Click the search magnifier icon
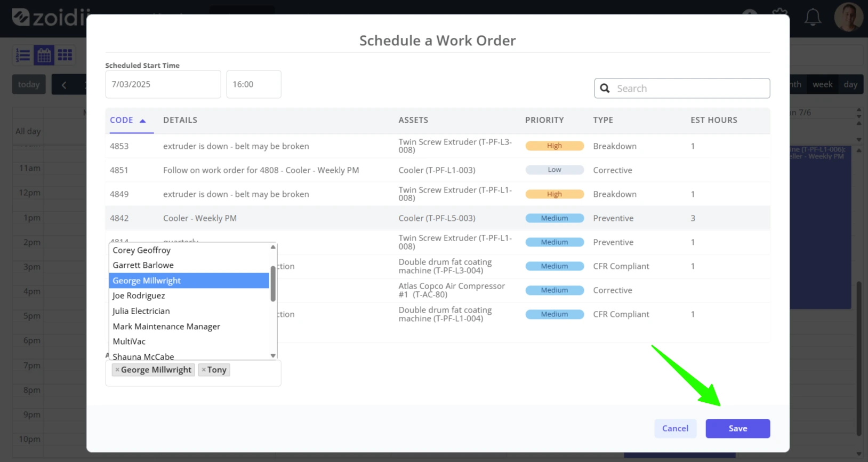Screen dimensions: 868x462 tap(605, 89)
